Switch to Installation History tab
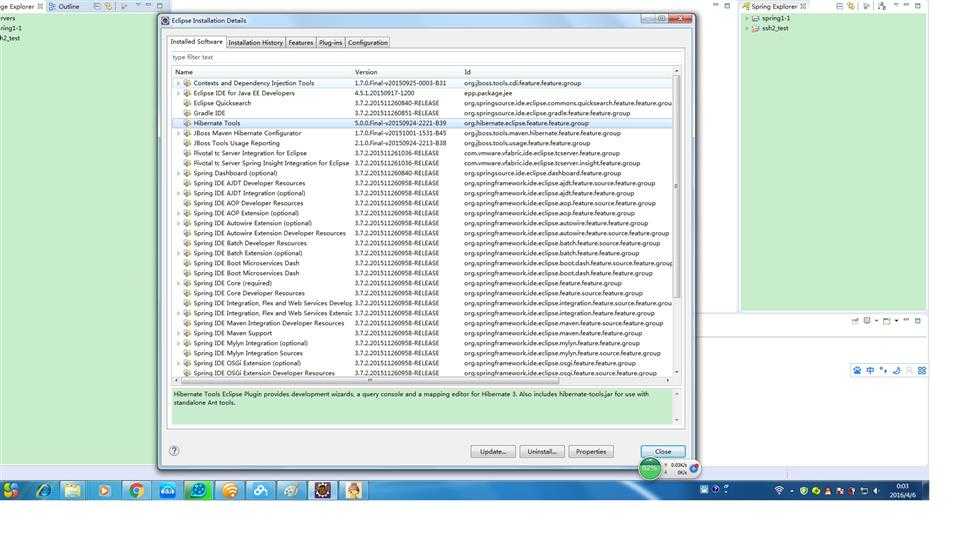Viewport: 960px width, 540px height. point(255,43)
